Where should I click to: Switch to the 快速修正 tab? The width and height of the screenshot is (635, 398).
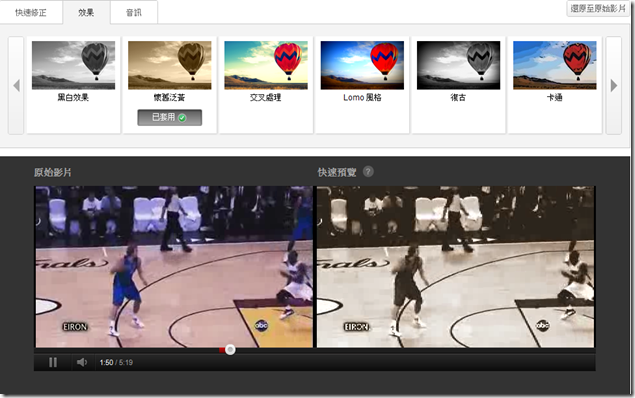coord(31,13)
